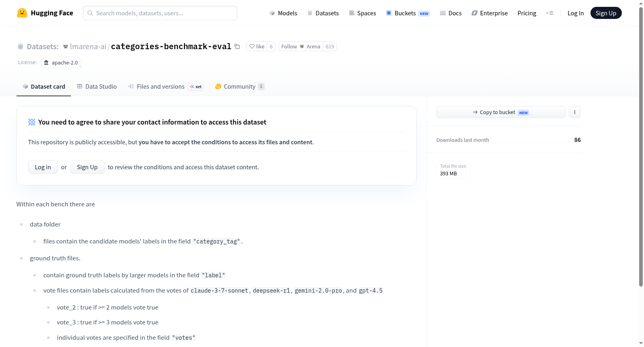Click the gated access notice icon

[32, 122]
